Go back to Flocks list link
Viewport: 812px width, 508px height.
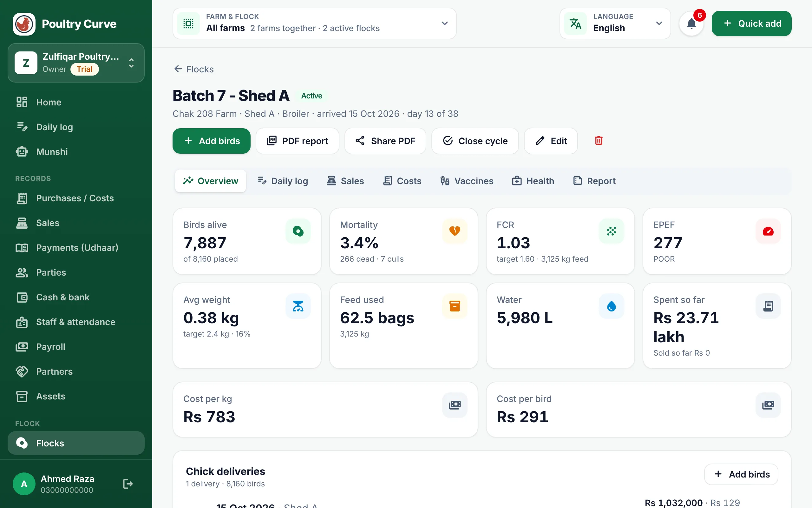pyautogui.click(x=193, y=69)
